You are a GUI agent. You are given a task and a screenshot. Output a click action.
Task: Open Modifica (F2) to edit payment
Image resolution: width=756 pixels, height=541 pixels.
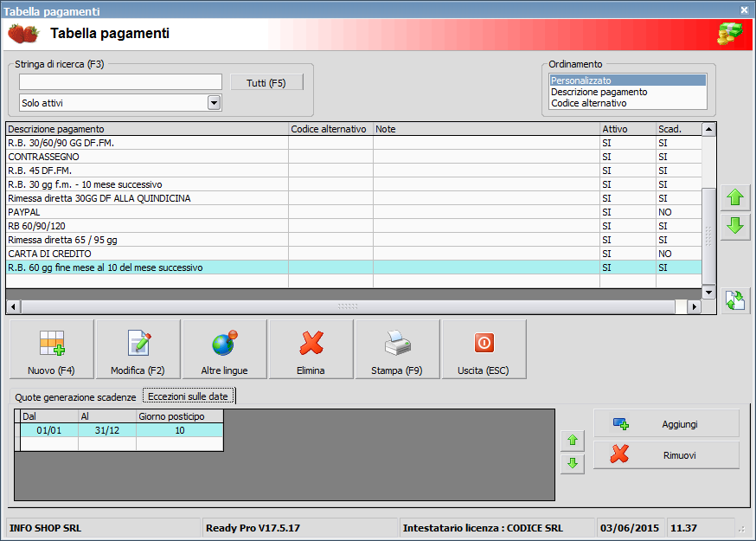click(138, 349)
